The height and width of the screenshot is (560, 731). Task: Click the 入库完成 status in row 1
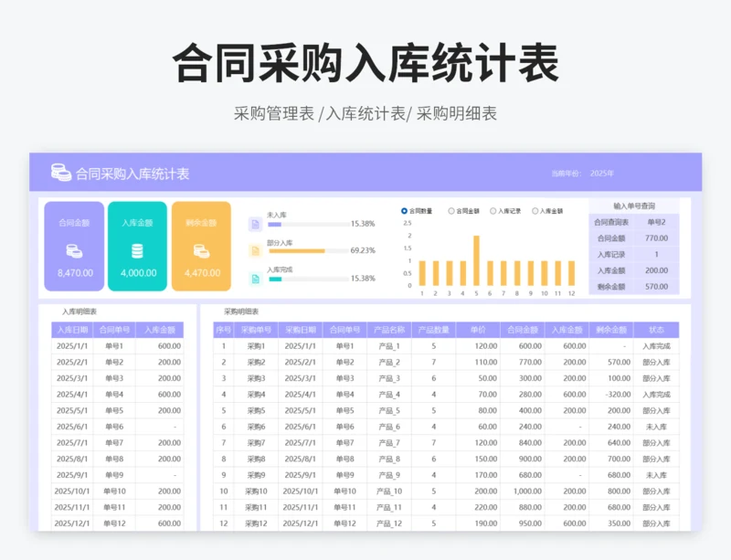[656, 346]
